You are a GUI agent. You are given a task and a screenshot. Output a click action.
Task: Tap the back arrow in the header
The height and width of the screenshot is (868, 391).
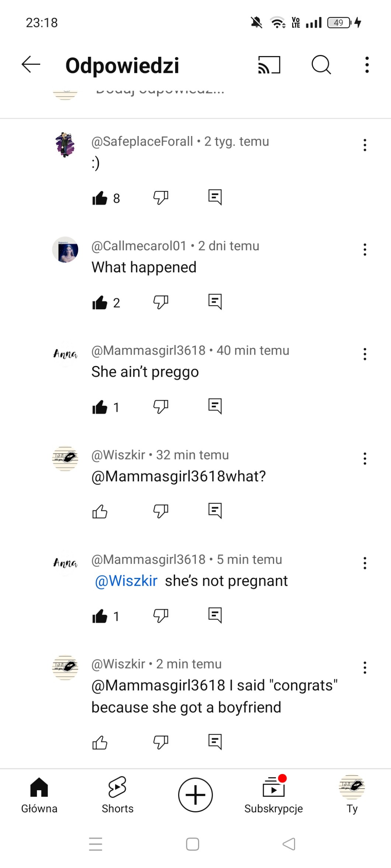pos(31,65)
